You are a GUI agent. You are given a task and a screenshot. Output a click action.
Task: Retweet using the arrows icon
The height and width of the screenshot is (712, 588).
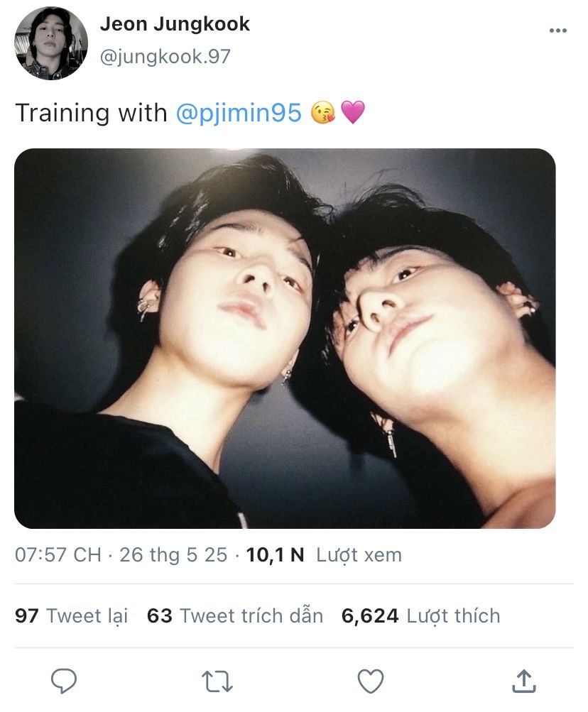point(217,681)
